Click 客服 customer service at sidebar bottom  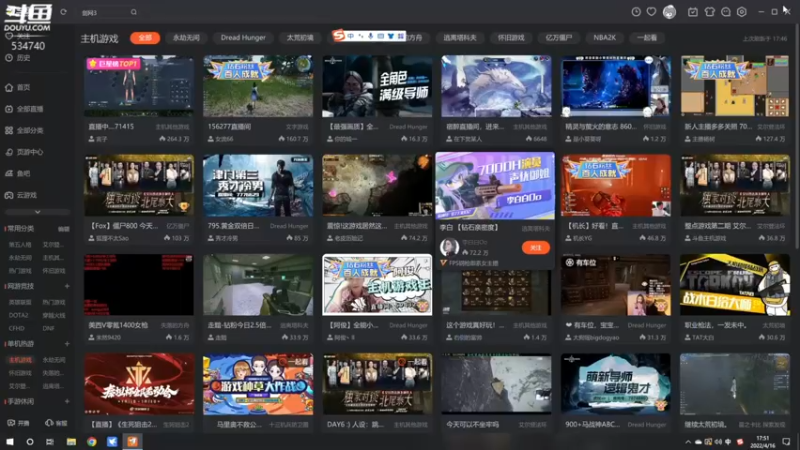click(x=56, y=423)
